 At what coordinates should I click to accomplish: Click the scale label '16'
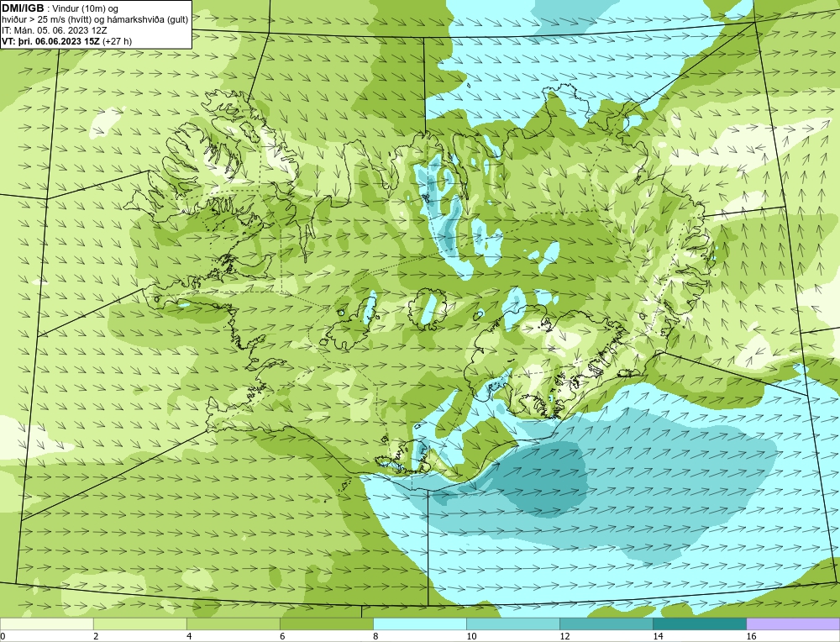pyautogui.click(x=751, y=636)
